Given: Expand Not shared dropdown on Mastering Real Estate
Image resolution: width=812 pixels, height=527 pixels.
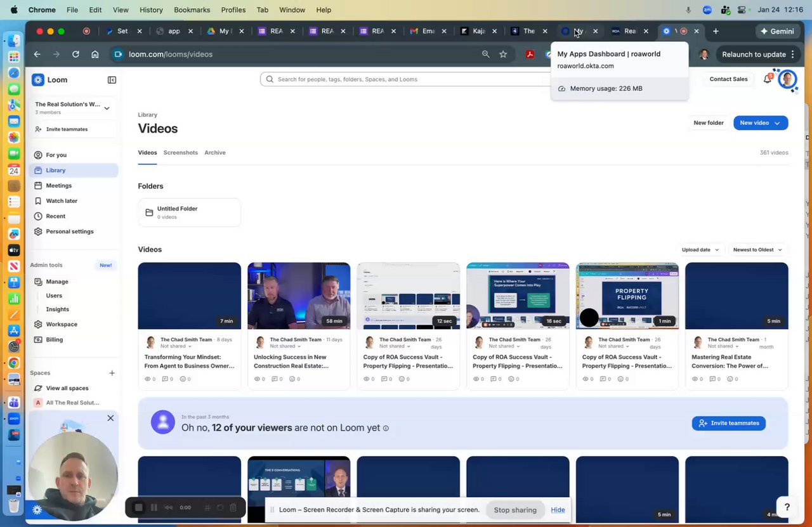Looking at the screenshot, I should (x=723, y=346).
